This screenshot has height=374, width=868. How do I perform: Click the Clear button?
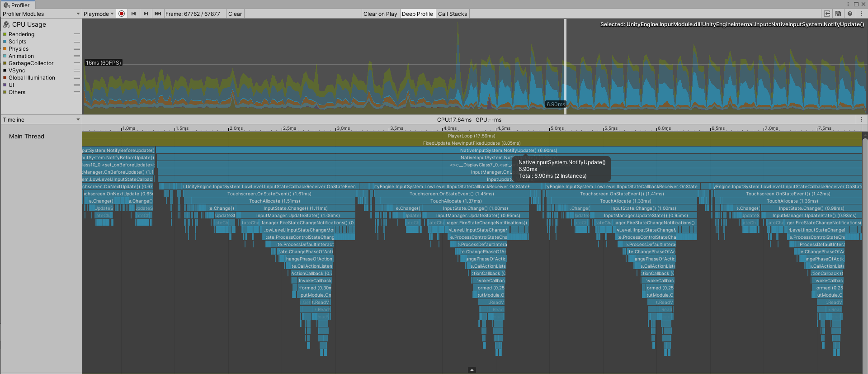coord(235,14)
